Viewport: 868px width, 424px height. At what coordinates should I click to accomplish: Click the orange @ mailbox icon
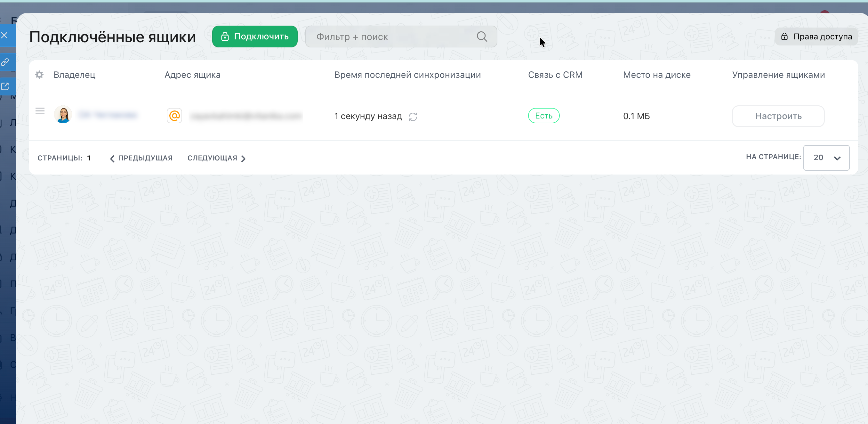[x=174, y=116]
